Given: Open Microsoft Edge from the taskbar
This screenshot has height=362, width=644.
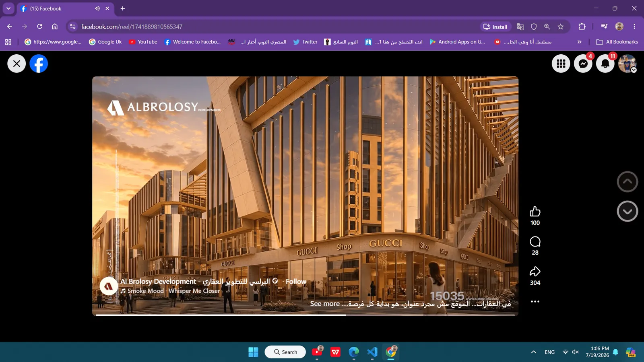Looking at the screenshot, I should (x=354, y=352).
